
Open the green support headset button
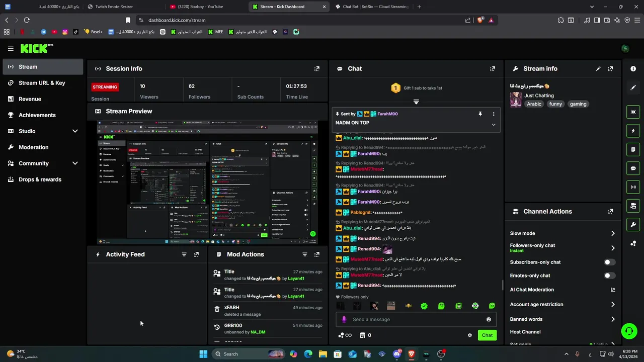coord(629,331)
